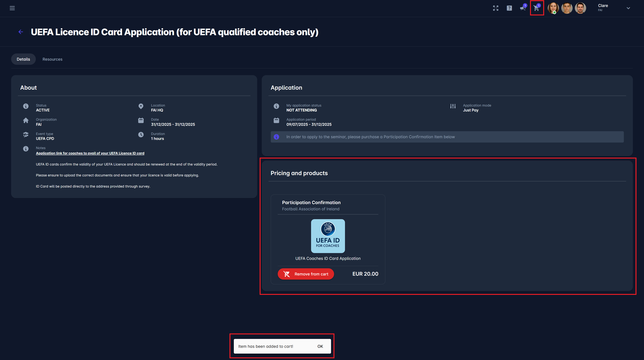Image resolution: width=644 pixels, height=360 pixels.
Task: Open the help question mark icon
Action: pyautogui.click(x=509, y=8)
